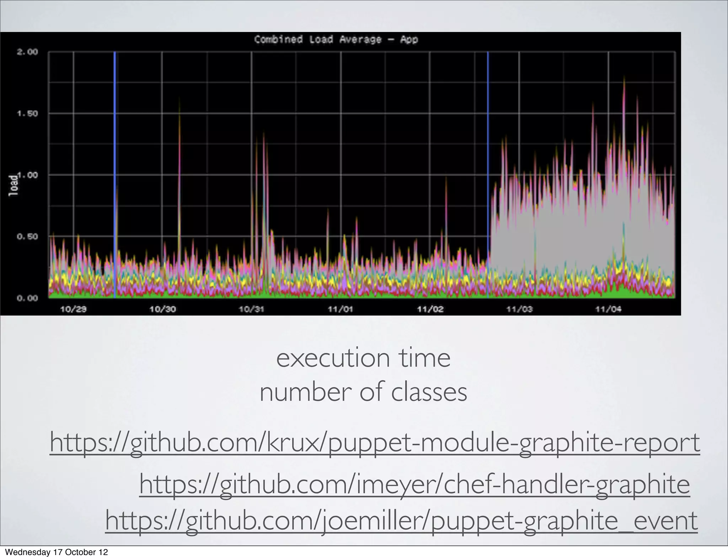Click the 11/03 x-axis date label
This screenshot has height=560, width=728.
(x=519, y=309)
